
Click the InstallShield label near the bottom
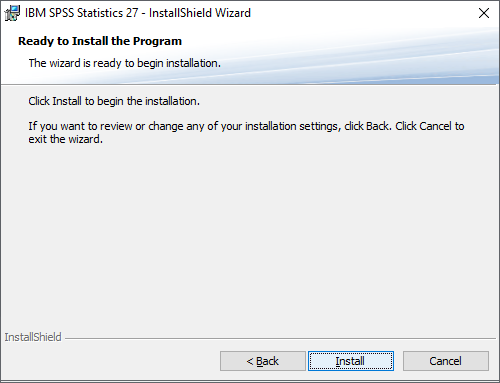(33, 337)
